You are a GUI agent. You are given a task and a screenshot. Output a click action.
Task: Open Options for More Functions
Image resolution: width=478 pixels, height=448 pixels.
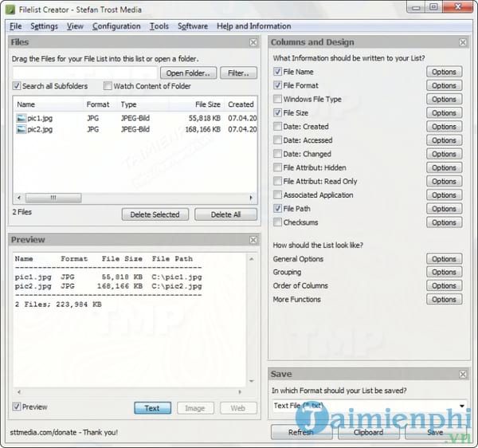point(444,300)
